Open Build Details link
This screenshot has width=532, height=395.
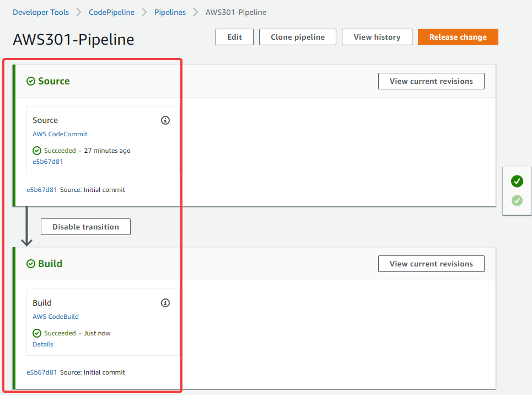pos(43,344)
